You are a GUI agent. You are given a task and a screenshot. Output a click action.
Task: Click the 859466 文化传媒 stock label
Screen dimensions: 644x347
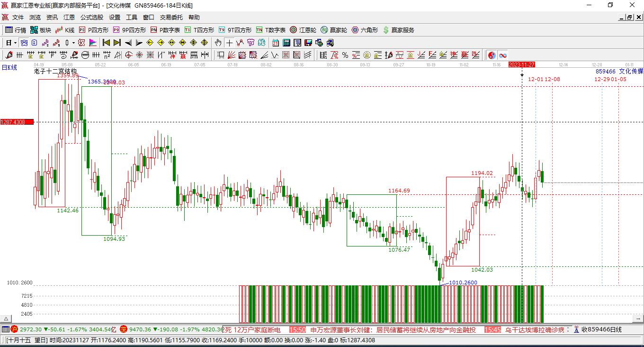pos(619,71)
